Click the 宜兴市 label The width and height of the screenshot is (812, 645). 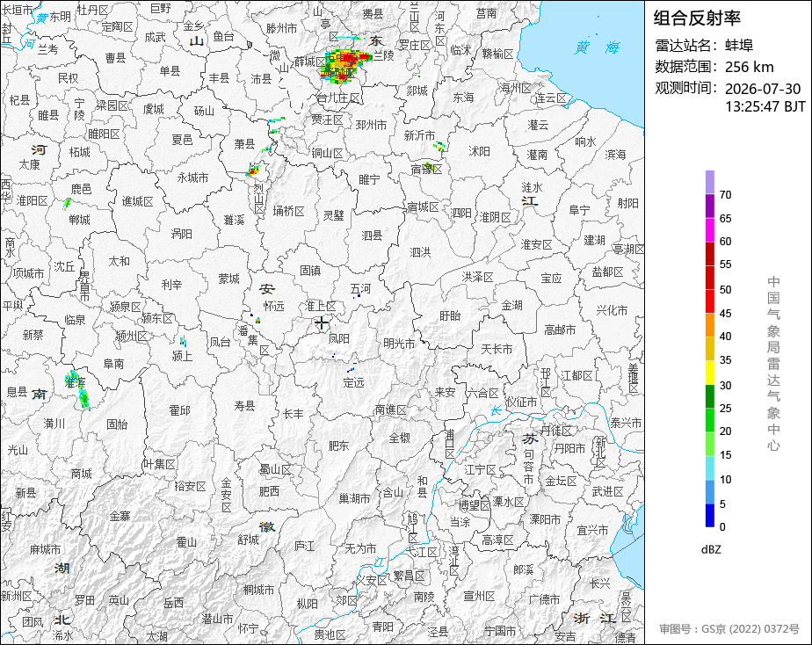click(x=593, y=531)
